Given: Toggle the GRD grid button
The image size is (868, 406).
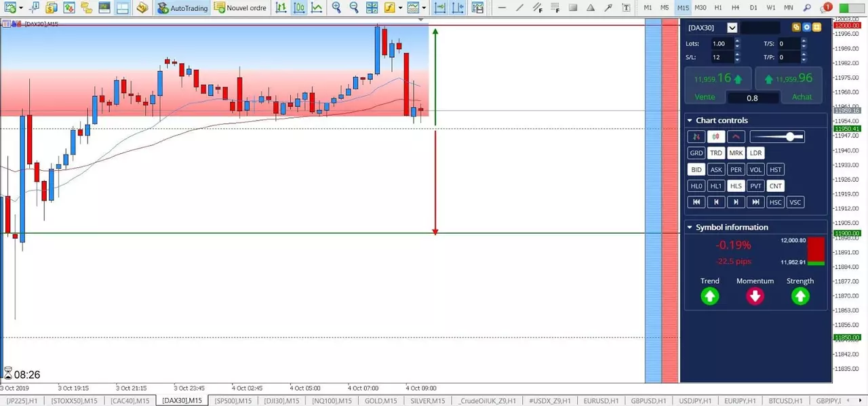Looking at the screenshot, I should click(x=696, y=153).
